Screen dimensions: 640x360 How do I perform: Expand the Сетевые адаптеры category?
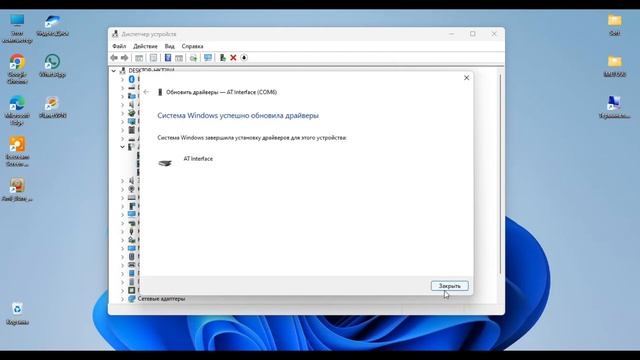(122, 299)
